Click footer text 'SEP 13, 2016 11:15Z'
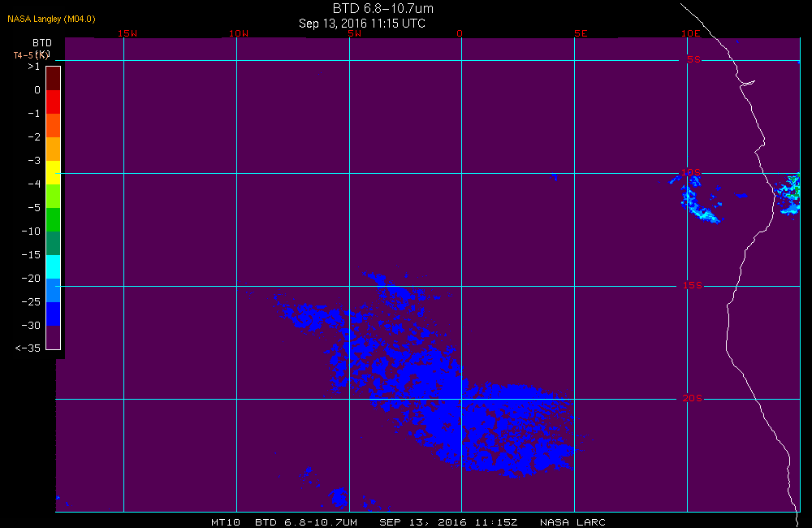This screenshot has height=528, width=812. pyautogui.click(x=448, y=522)
